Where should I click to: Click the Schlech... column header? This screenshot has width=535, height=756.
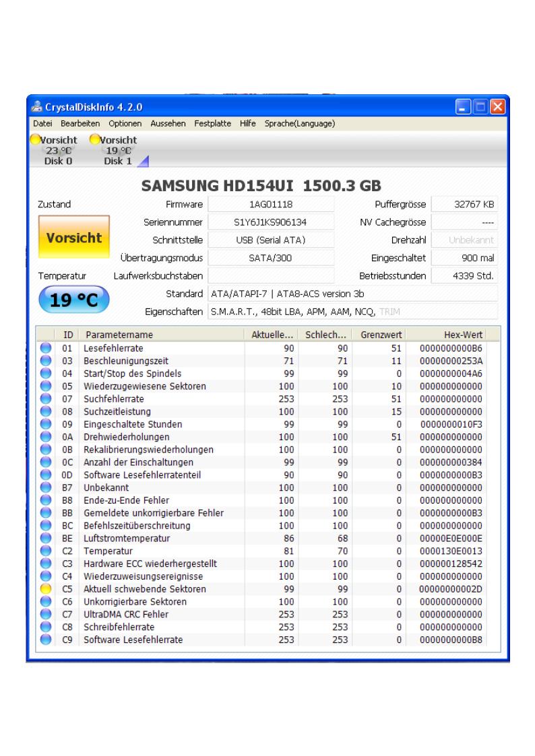click(325, 335)
